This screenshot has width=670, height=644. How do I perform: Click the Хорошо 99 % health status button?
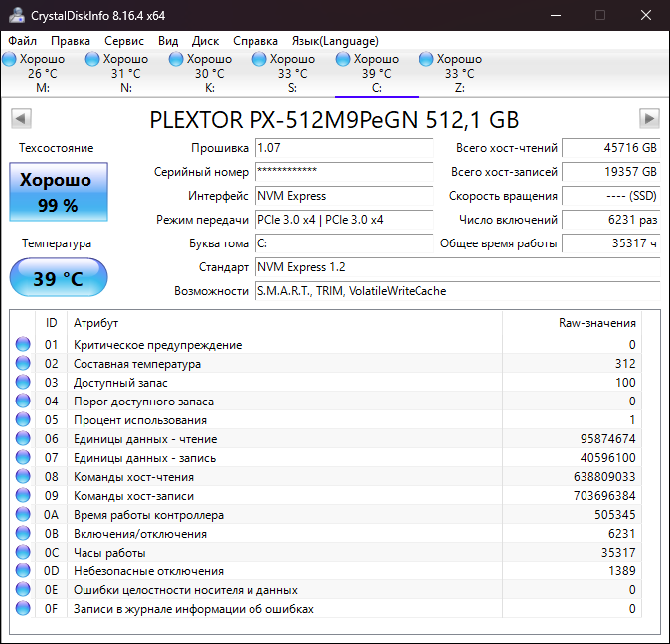[59, 192]
